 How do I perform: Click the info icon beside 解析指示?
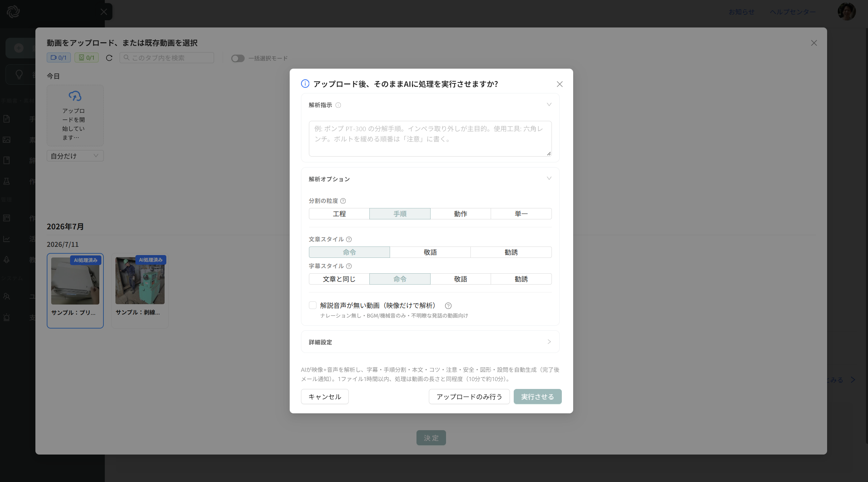click(x=338, y=105)
